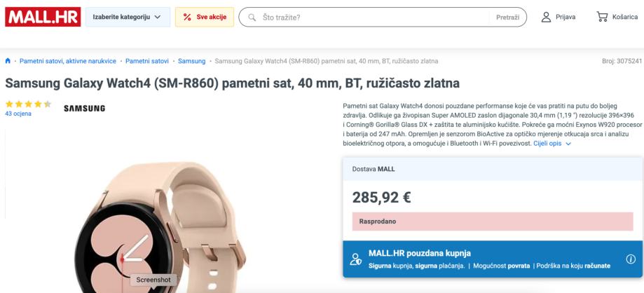Image resolution: width=644 pixels, height=293 pixels.
Task: Open the Prijava user account icon
Action: click(x=547, y=17)
